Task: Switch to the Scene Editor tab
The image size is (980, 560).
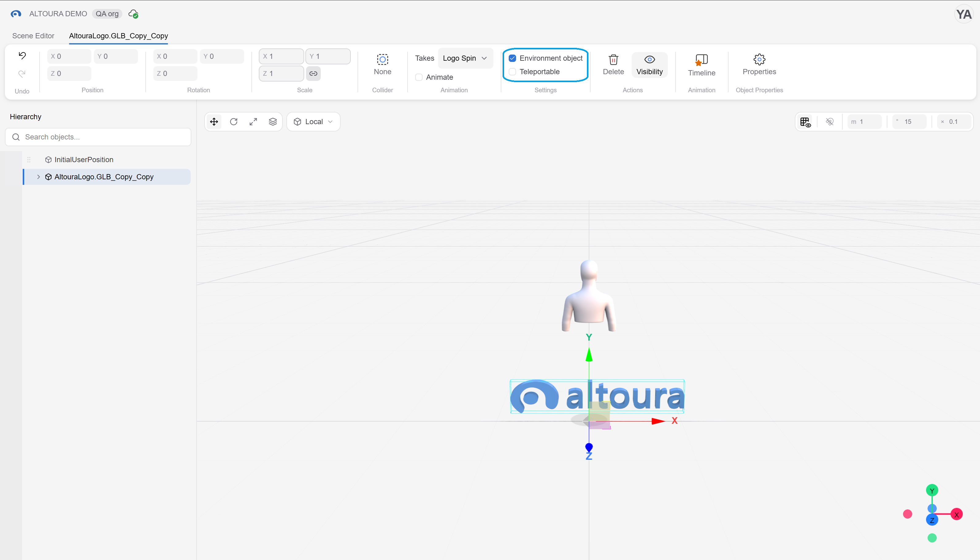Action: coord(33,36)
